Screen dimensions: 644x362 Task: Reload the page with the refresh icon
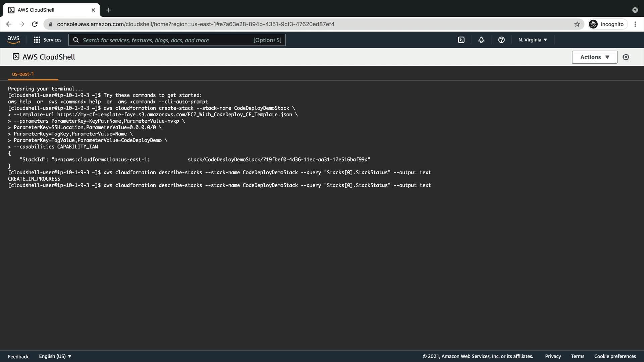point(35,24)
